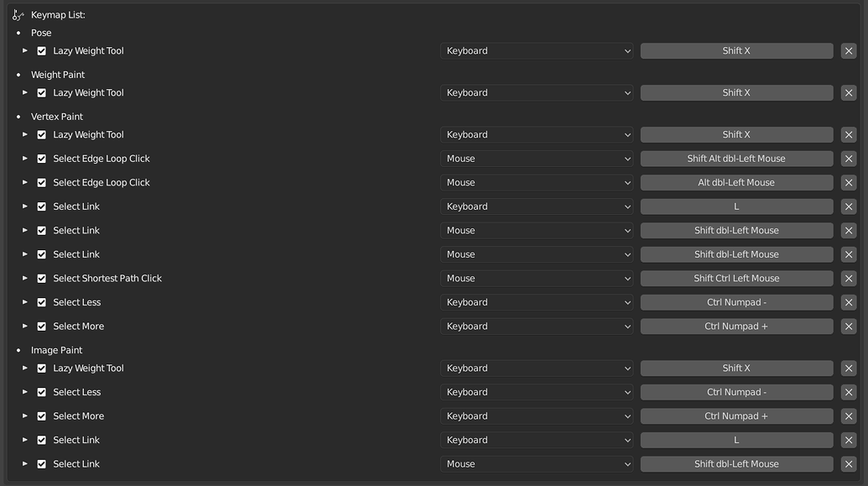The image size is (868, 486).
Task: Remove Image Paint Select Less entry
Action: tap(849, 392)
